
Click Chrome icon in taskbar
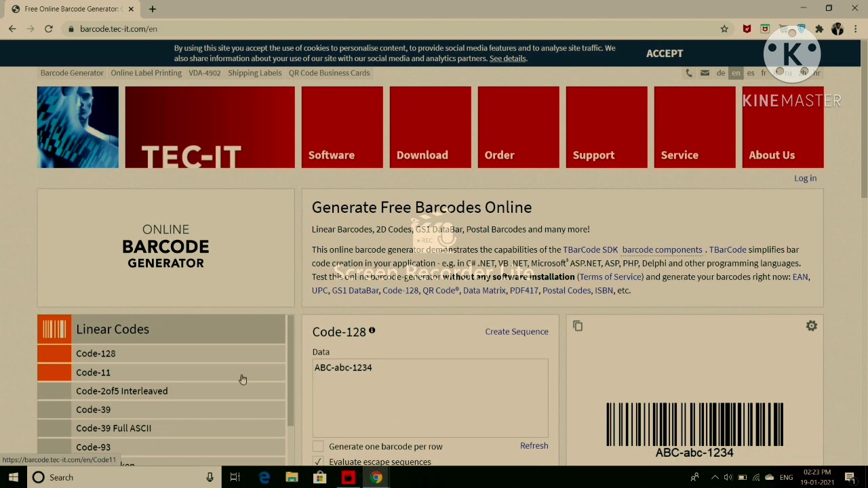pos(376,477)
